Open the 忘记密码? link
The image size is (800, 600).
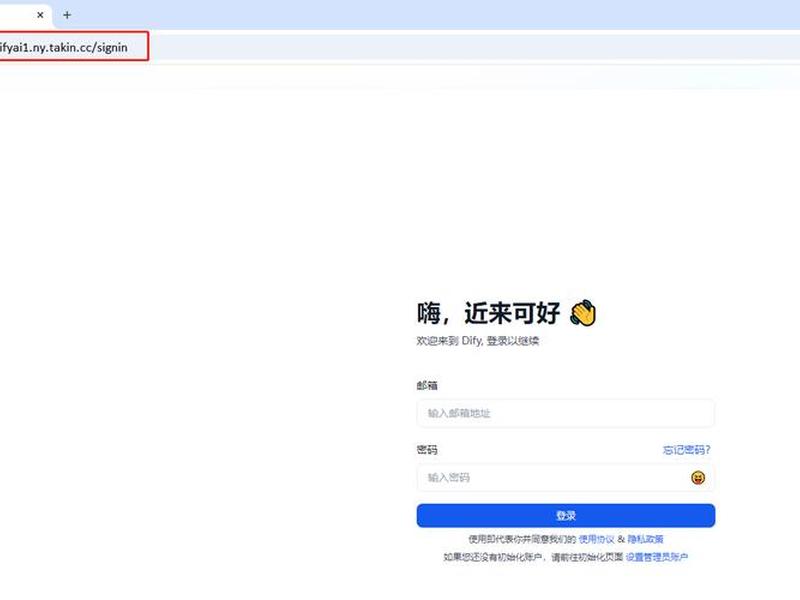coord(686,450)
